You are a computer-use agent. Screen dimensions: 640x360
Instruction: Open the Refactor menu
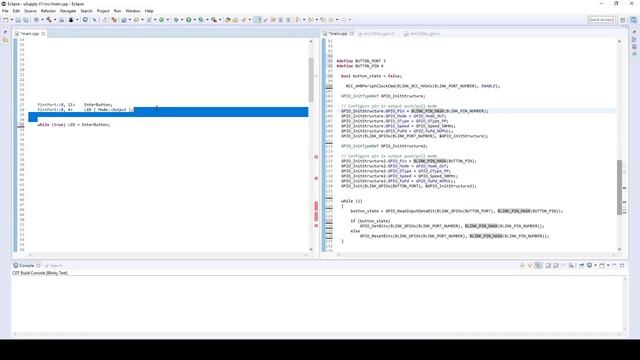point(48,11)
